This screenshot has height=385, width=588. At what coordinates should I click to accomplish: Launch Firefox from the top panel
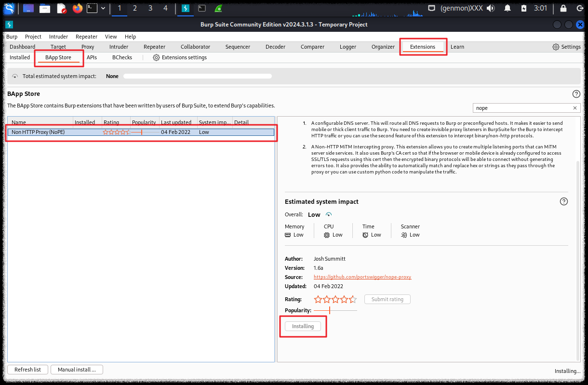pos(78,8)
